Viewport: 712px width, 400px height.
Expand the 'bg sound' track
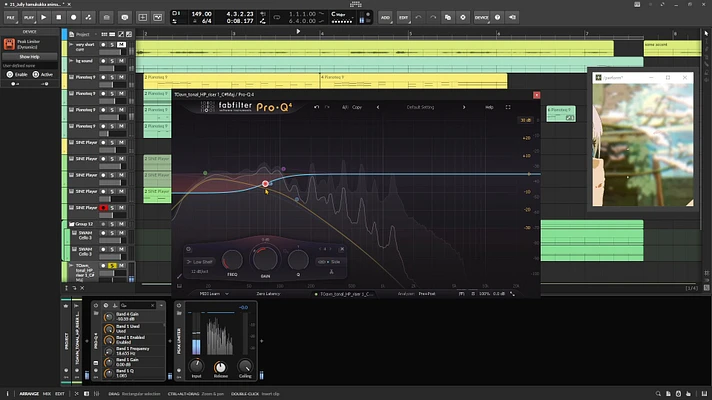click(x=71, y=61)
